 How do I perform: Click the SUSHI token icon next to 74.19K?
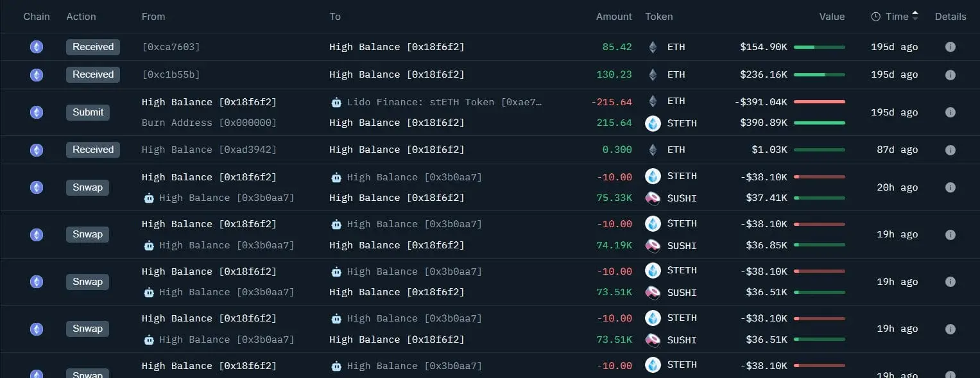coord(653,245)
